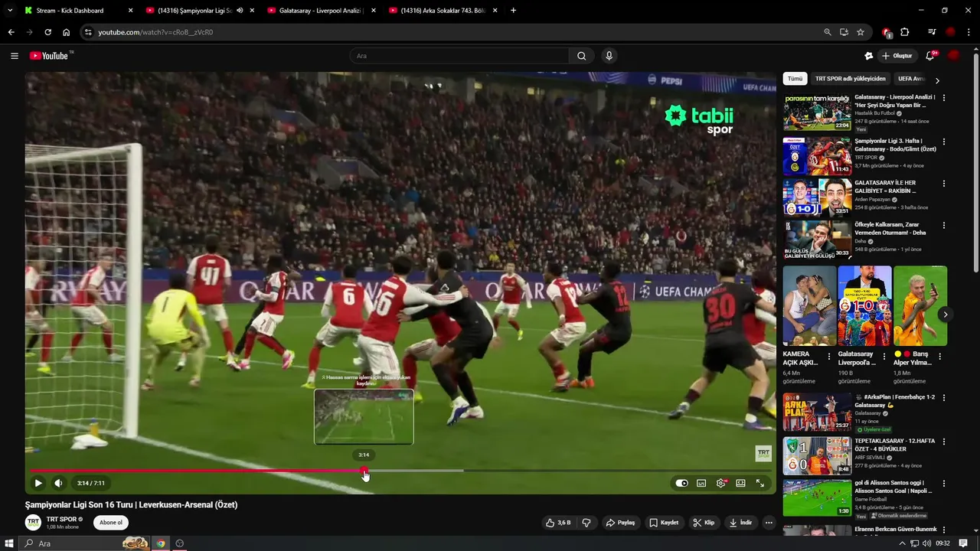Mute the video volume
Viewport: 980px width, 551px height.
click(58, 483)
